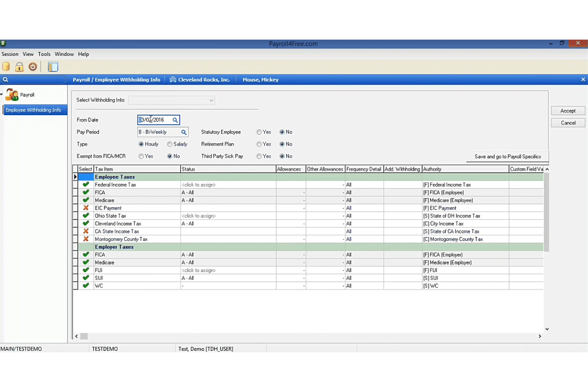Click the search magnifier on the blue bar

coord(6,79)
